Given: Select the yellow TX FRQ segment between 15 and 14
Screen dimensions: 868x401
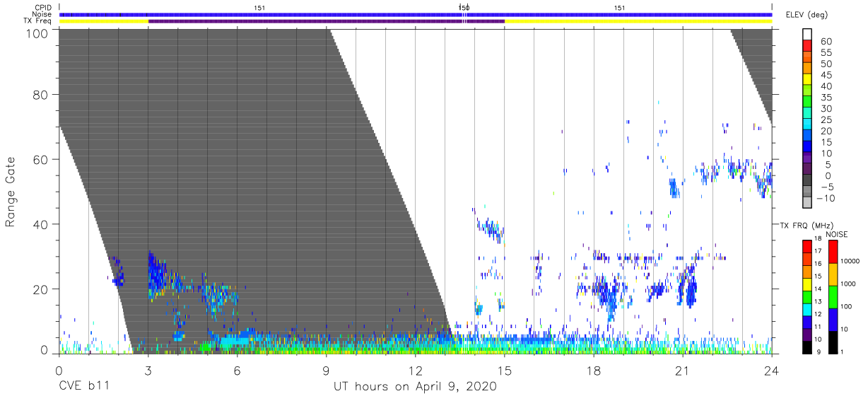Looking at the screenshot, I should click(x=807, y=284).
